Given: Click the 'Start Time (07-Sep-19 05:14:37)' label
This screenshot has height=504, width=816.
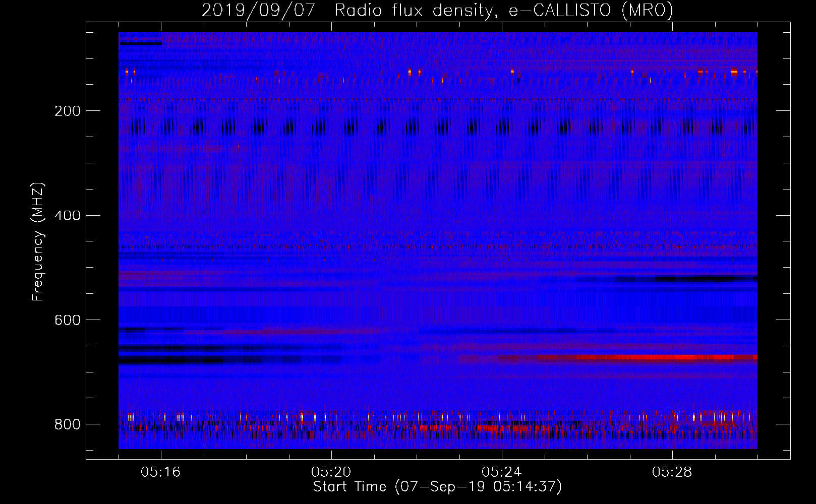Looking at the screenshot, I should pos(437,487).
